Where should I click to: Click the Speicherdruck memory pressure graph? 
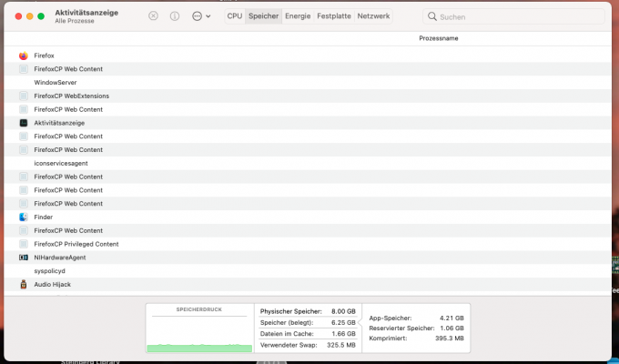pyautogui.click(x=199, y=329)
